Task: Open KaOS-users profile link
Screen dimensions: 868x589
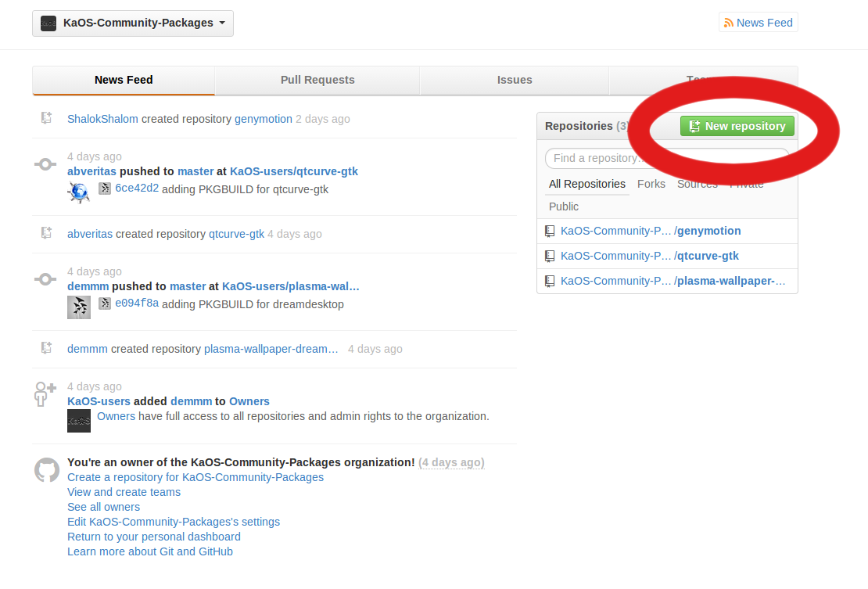Action: pyautogui.click(x=99, y=401)
